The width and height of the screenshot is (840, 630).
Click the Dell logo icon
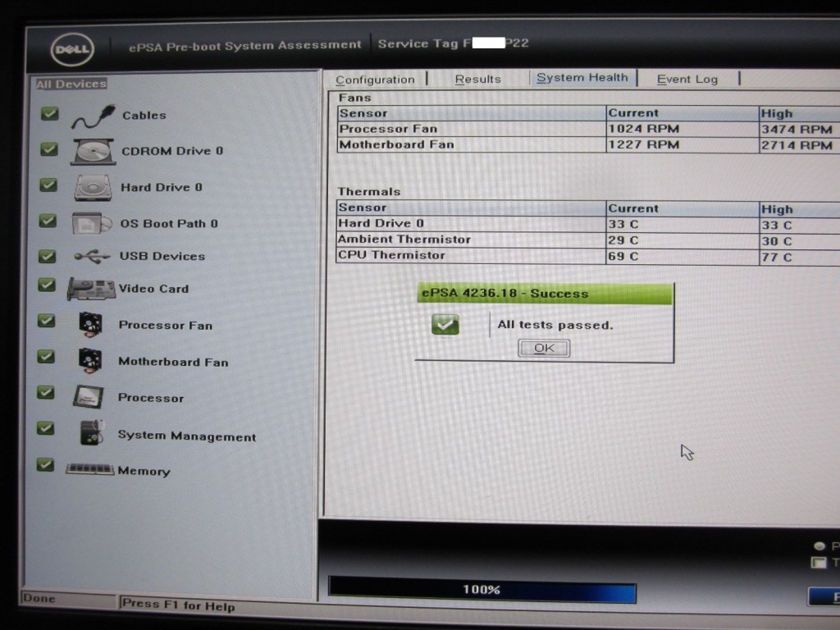click(72, 49)
